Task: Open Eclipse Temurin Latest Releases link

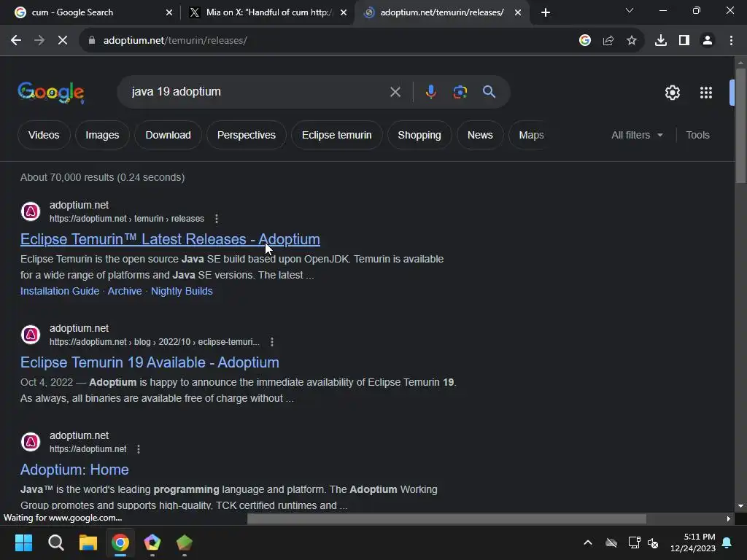Action: tap(170, 239)
